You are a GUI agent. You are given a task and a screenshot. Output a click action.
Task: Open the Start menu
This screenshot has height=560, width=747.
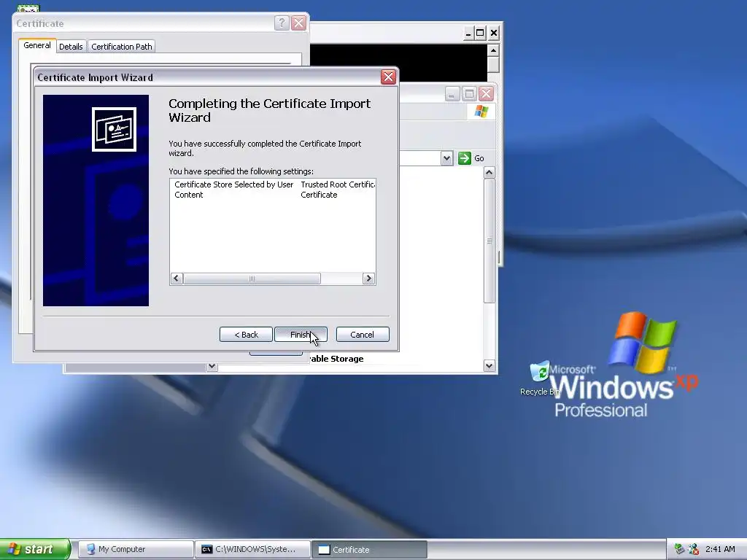pos(34,549)
